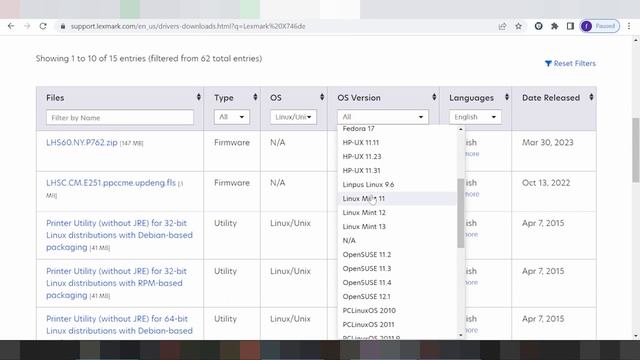Sort table by Type column arrows
This screenshot has width=640, height=360.
pos(255,97)
